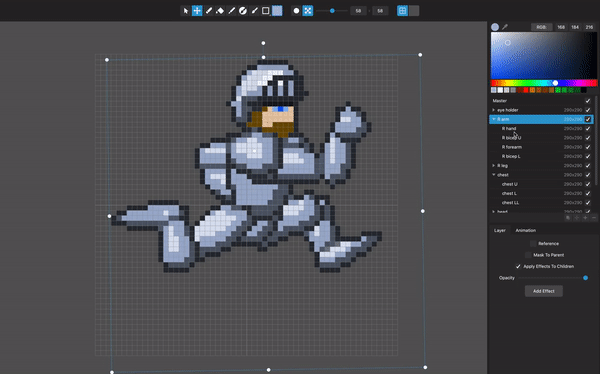Toggle visibility of R leg layer

point(588,166)
